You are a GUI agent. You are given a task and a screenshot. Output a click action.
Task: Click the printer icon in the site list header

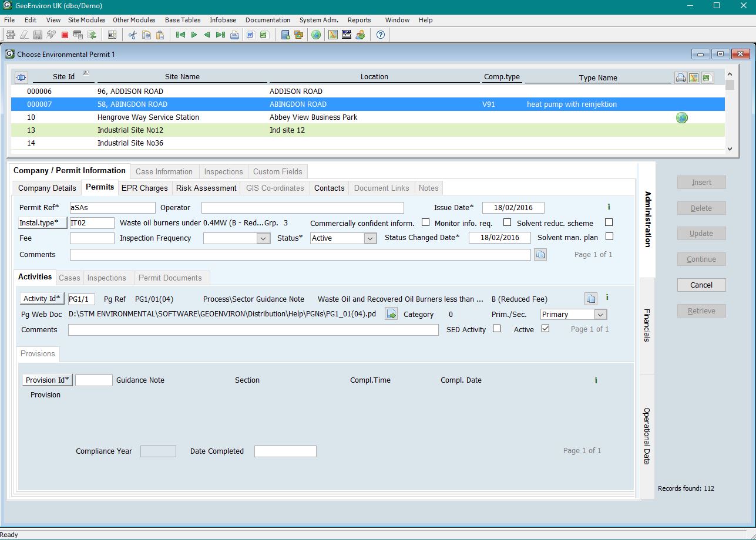[680, 77]
